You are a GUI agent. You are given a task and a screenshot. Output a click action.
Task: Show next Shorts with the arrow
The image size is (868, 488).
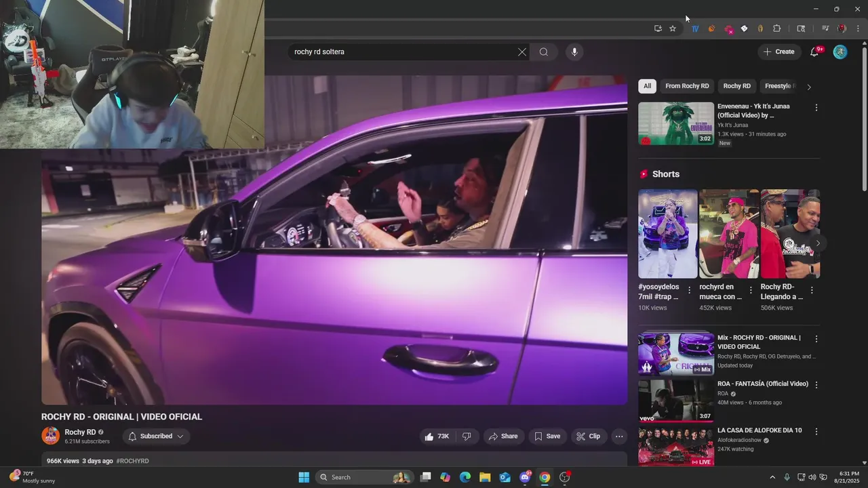click(818, 243)
